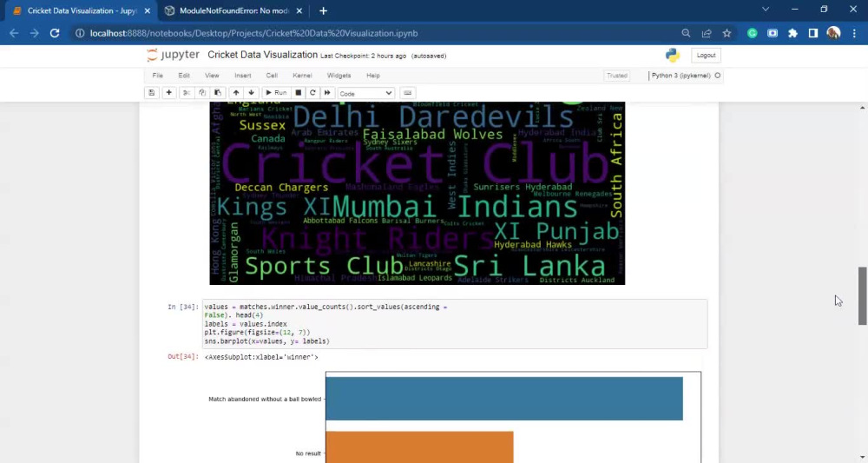Open the Widgets menu
868x463 pixels.
click(x=339, y=76)
